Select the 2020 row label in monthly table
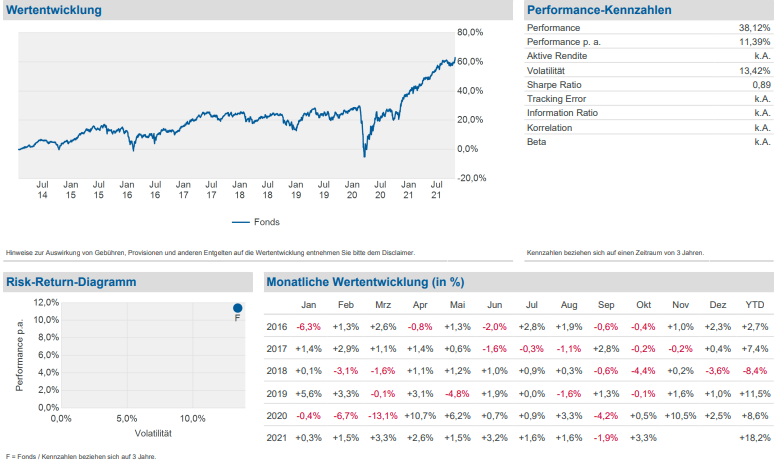778x464 pixels. (277, 414)
